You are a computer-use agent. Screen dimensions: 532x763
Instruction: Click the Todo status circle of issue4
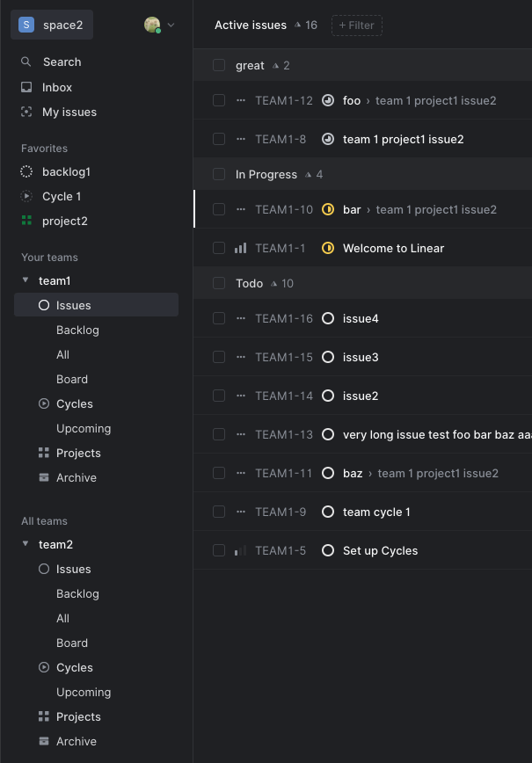click(328, 318)
